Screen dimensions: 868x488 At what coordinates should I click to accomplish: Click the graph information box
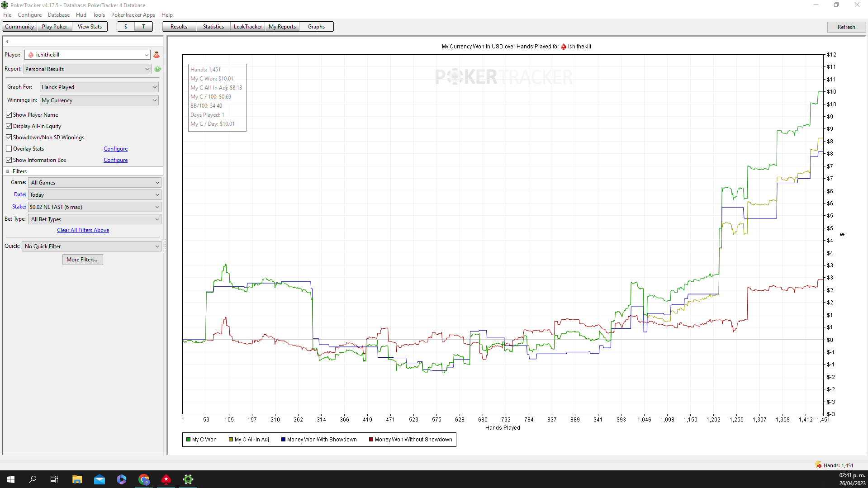[x=217, y=97]
